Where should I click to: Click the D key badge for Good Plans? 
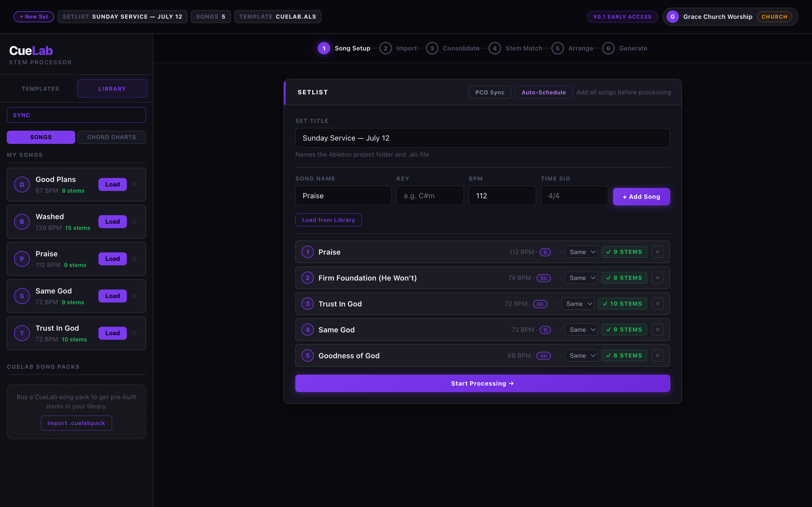[x=22, y=184]
